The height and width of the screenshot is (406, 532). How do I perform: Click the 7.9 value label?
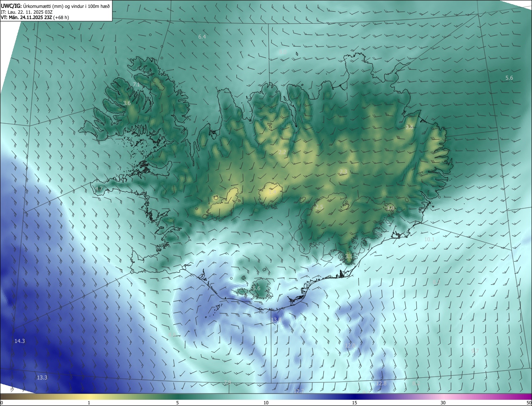coord(227,383)
